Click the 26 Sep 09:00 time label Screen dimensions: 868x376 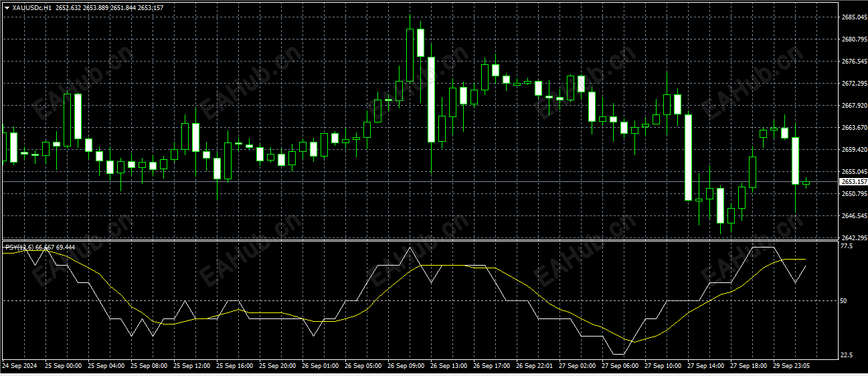tap(406, 366)
